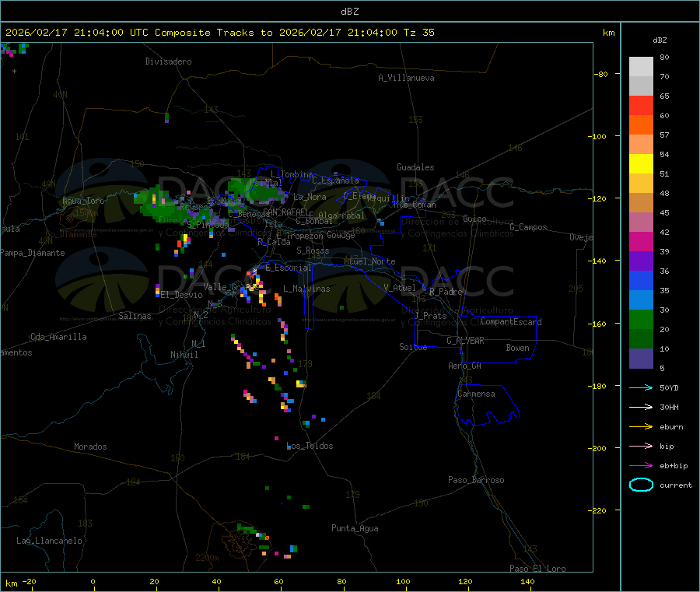Click the Divisadero map label

tap(168, 61)
